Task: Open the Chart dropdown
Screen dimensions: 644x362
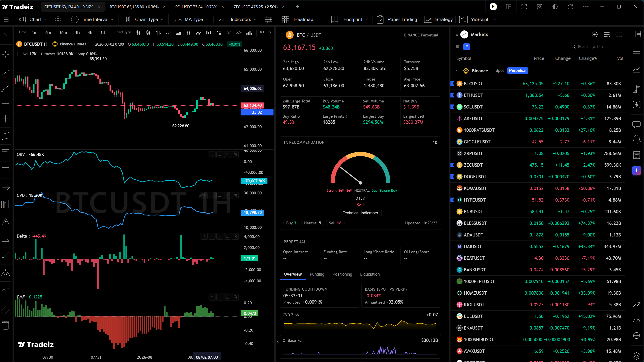Action: pyautogui.click(x=33, y=19)
